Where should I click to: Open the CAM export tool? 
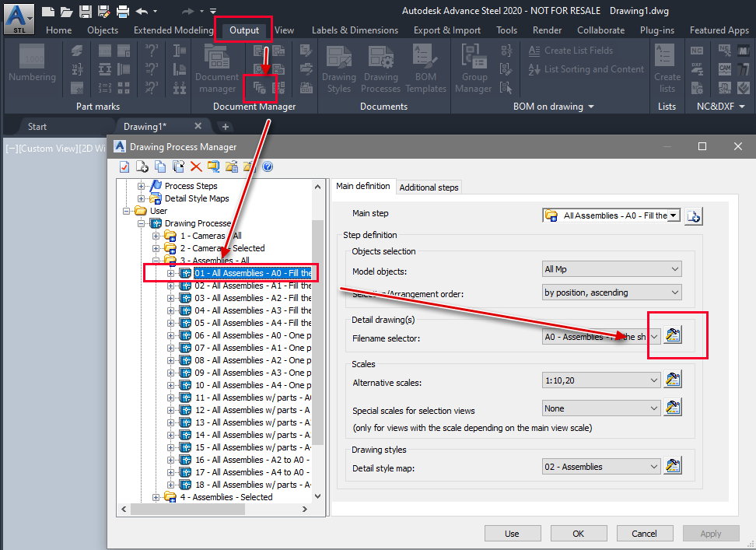[x=725, y=69]
